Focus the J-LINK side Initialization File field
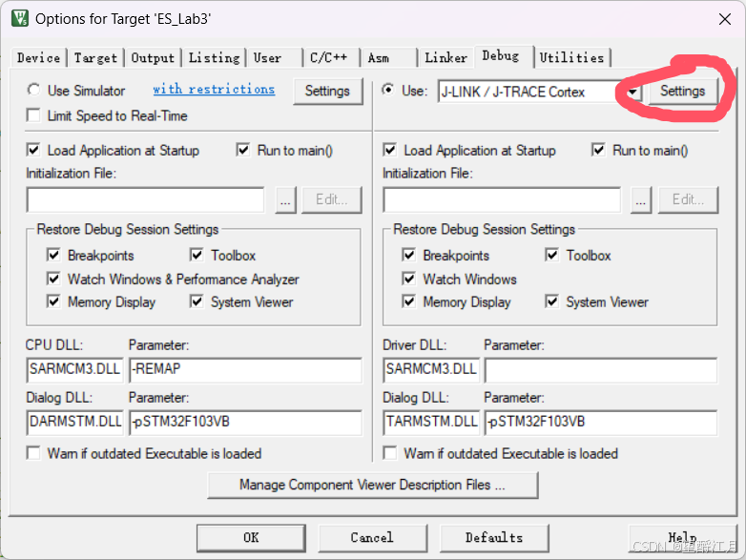 [502, 199]
